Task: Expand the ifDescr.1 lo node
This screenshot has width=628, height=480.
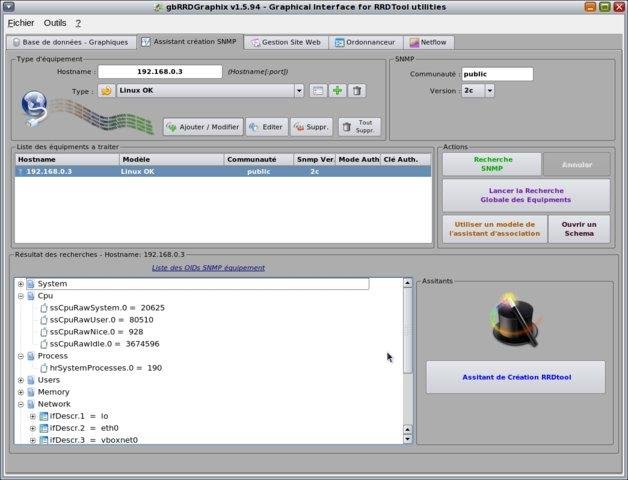Action: (33, 416)
